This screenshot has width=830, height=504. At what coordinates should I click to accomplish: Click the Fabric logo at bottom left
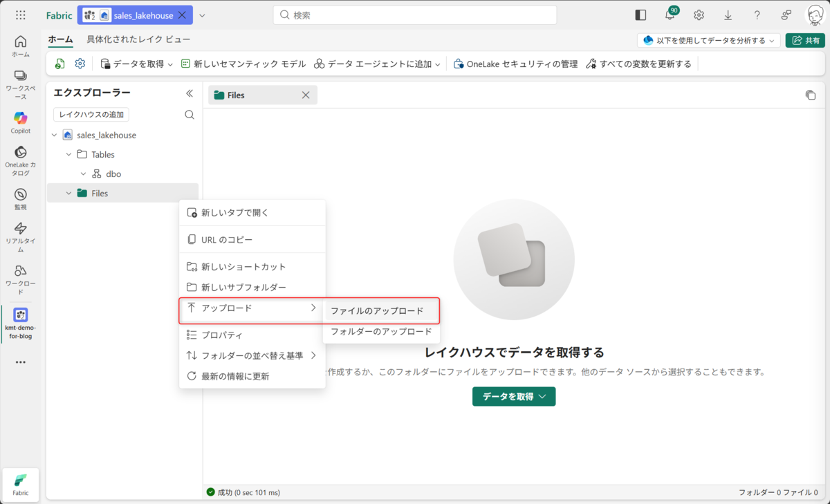click(21, 485)
